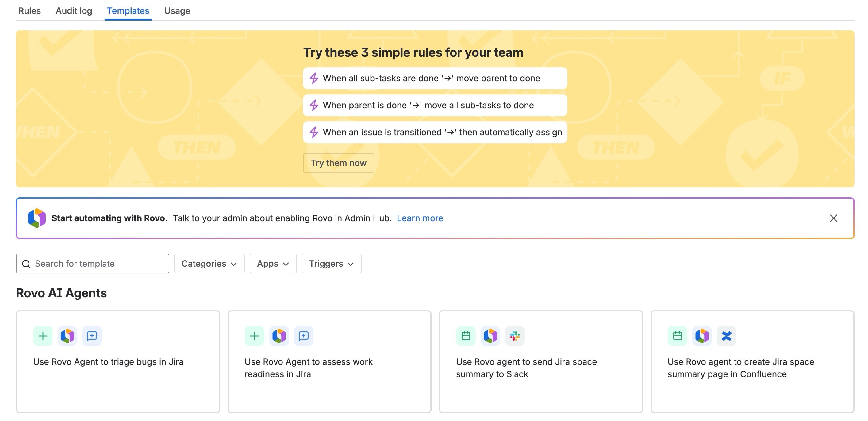The height and width of the screenshot is (421, 868).
Task: Open 'When all sub-tasks are done' rule
Action: 435,78
